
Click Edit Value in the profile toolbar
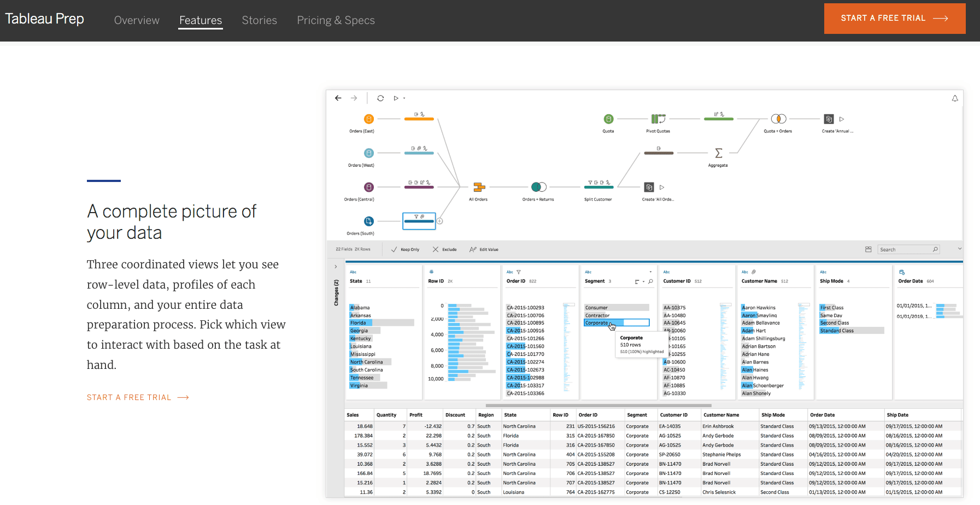[x=484, y=250]
